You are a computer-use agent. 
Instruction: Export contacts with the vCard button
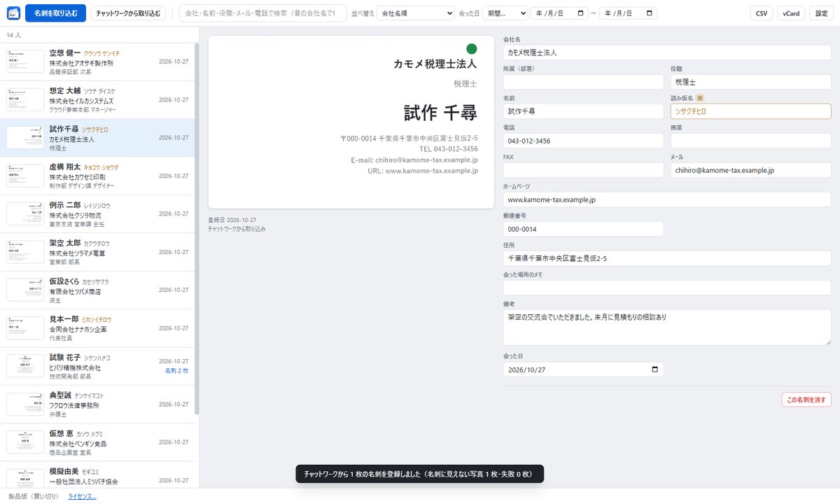791,13
